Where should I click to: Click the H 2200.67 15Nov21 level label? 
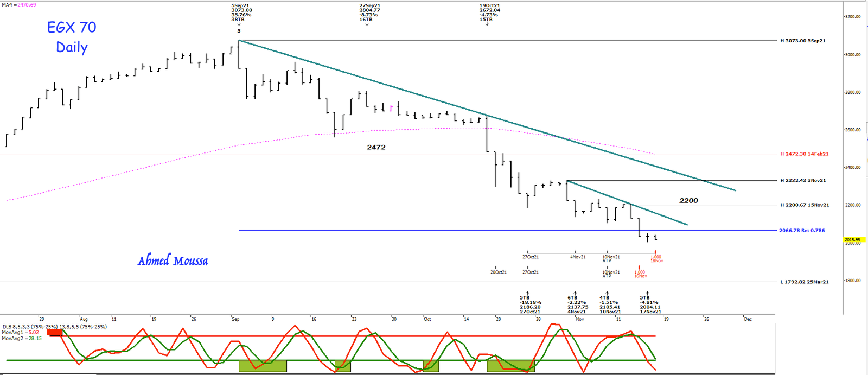(804, 205)
